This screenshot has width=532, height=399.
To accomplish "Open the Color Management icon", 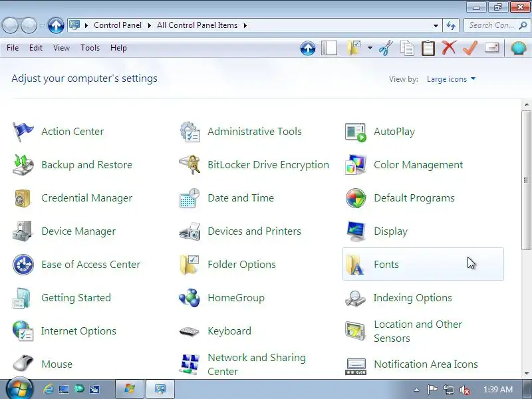I will click(x=356, y=165).
